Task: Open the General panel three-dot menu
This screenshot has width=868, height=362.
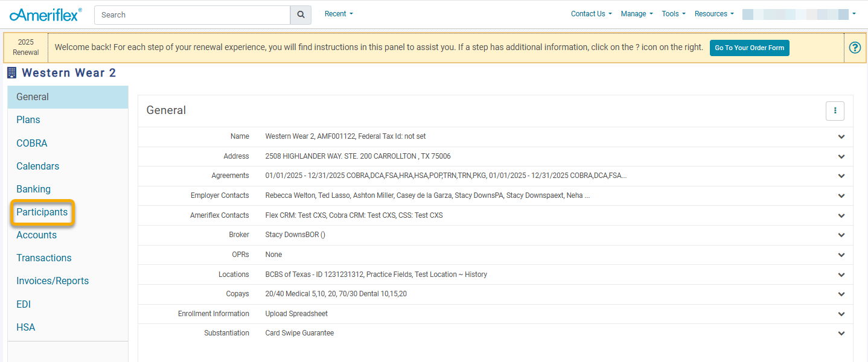Action: coord(835,110)
